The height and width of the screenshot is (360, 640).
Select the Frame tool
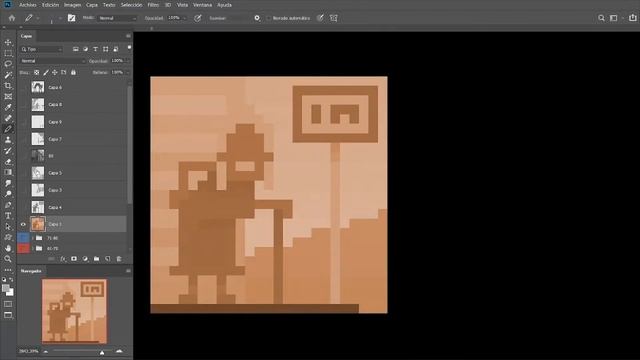[8, 97]
